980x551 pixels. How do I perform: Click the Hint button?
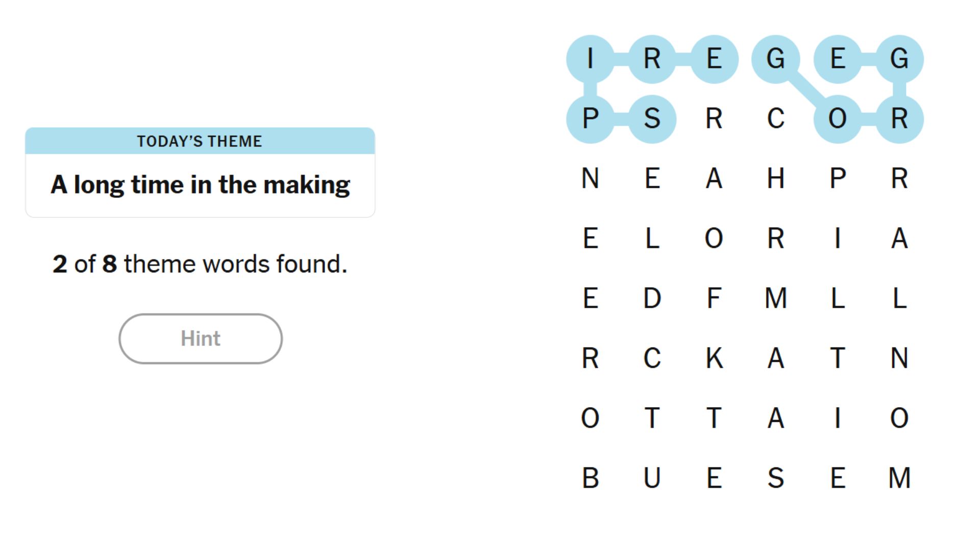click(x=200, y=338)
